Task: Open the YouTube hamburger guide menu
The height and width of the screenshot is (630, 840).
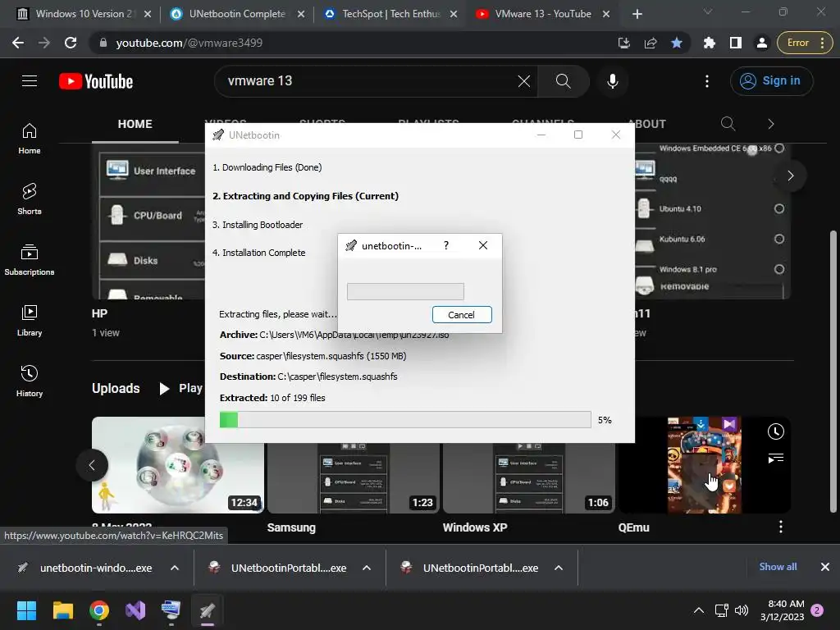Action: coord(30,81)
